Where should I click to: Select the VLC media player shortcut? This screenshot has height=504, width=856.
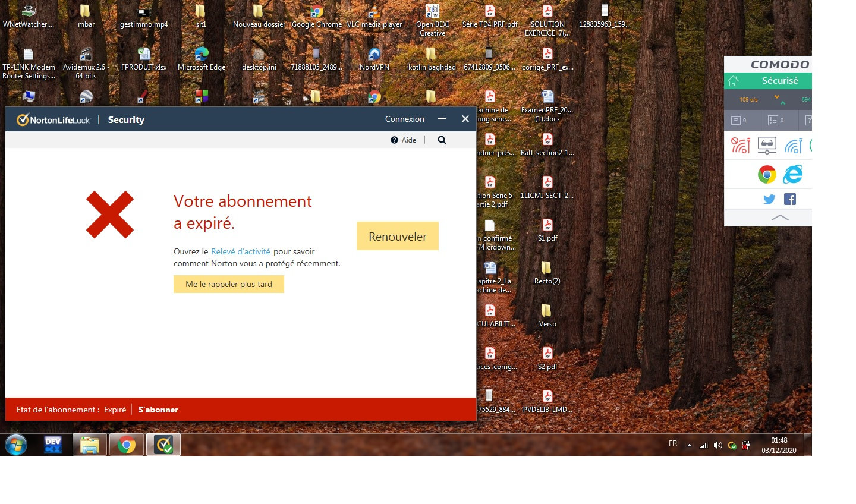[374, 16]
